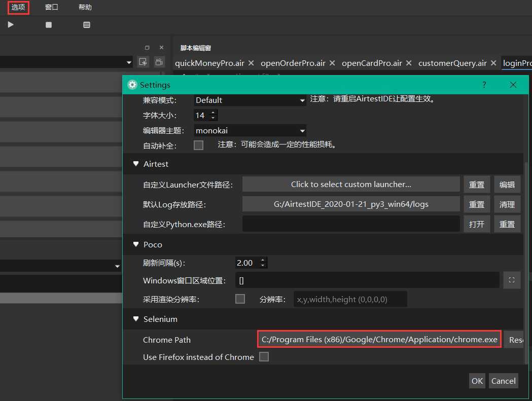This screenshot has width=532, height=401.
Task: Click the device screen select icon
Action: [x=143, y=62]
